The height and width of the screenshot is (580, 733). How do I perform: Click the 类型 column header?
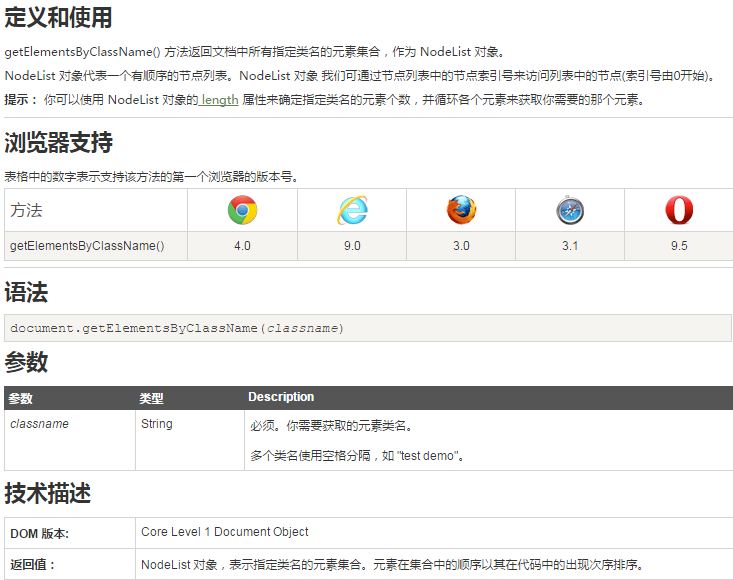pos(190,398)
